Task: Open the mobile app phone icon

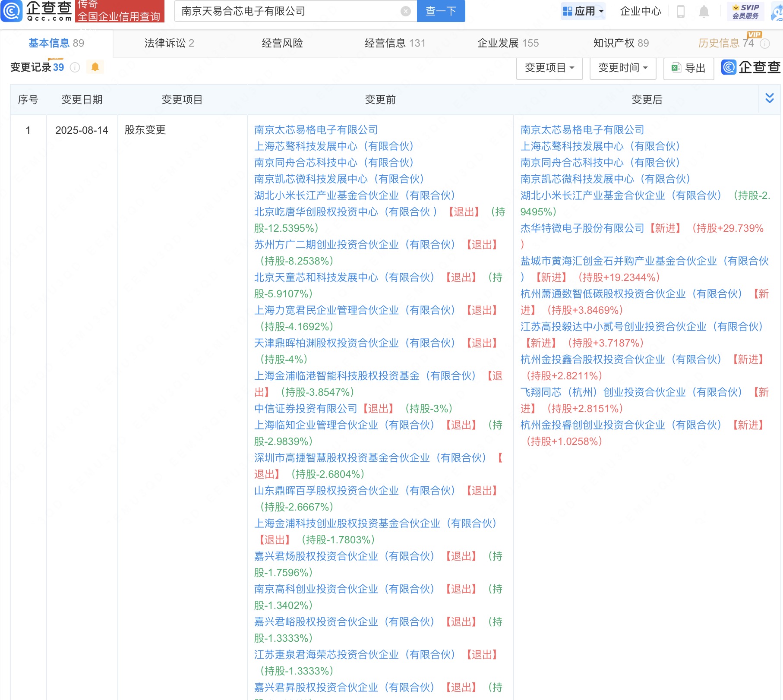Action: click(x=681, y=11)
